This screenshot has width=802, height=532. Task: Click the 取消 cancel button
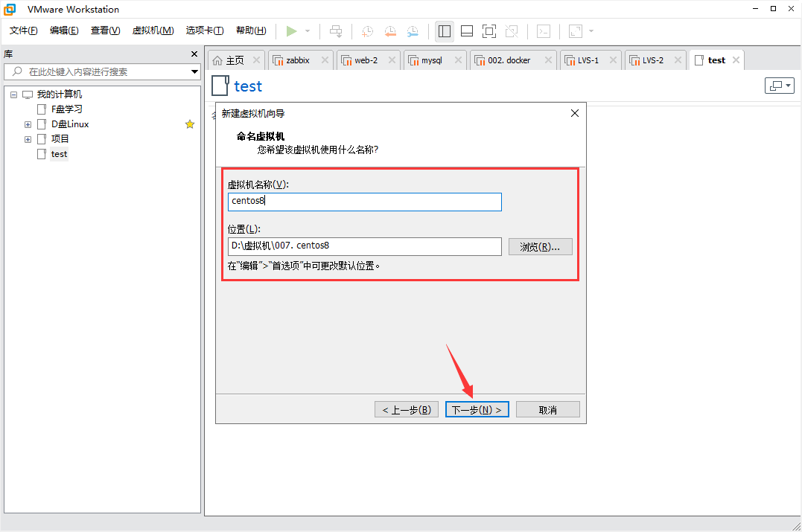coord(548,409)
